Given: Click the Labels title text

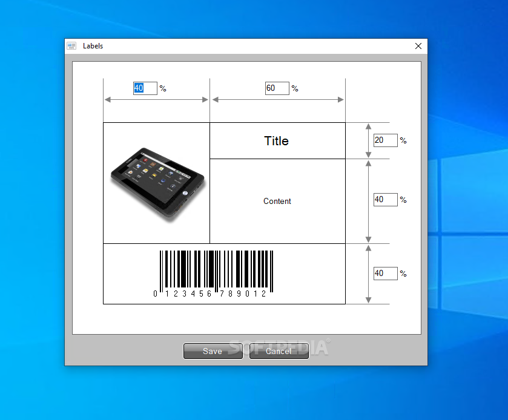Looking at the screenshot, I should click(x=93, y=46).
